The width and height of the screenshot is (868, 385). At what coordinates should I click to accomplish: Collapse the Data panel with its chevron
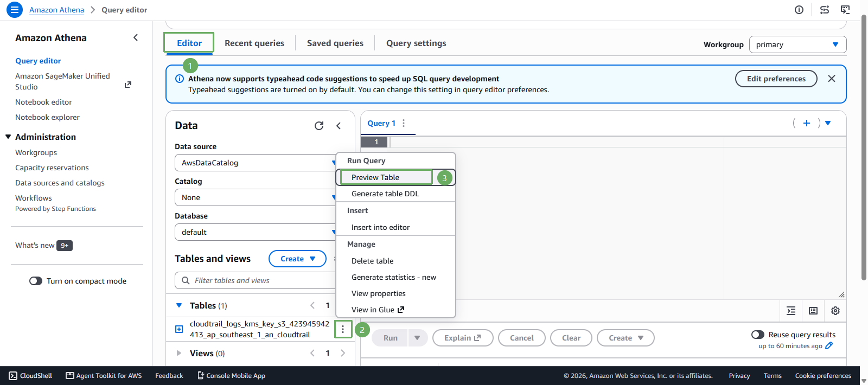(x=339, y=126)
